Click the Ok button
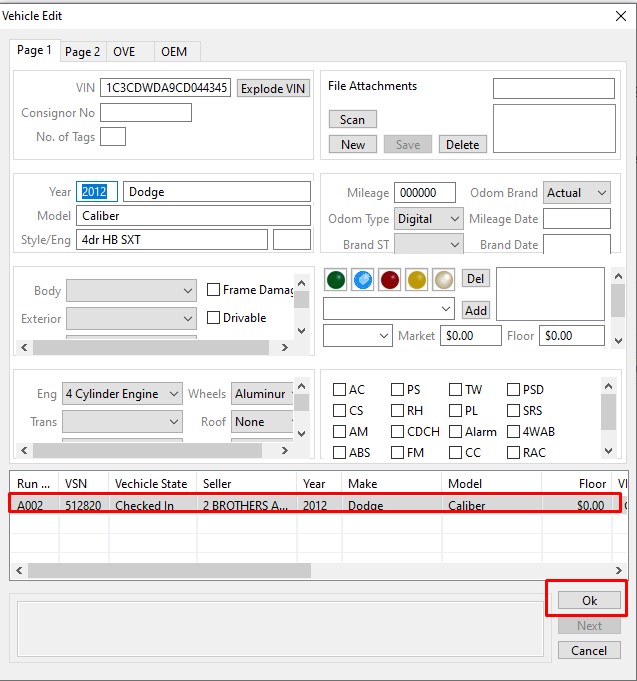The image size is (637, 681). point(589,601)
